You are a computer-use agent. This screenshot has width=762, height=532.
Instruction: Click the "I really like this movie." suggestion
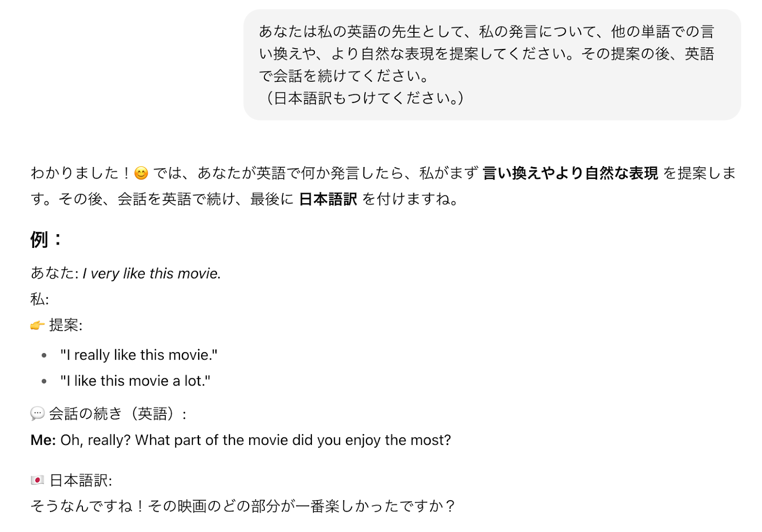pyautogui.click(x=139, y=355)
